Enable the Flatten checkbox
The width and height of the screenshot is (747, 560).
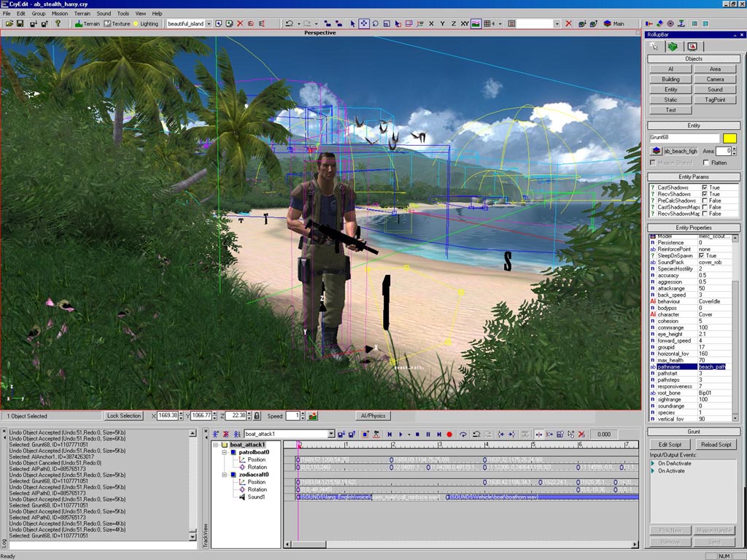705,163
